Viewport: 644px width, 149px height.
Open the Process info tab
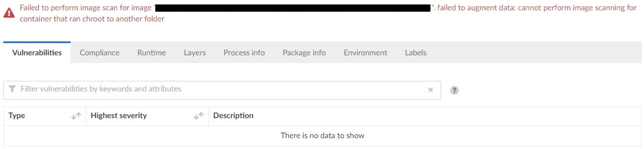244,53
